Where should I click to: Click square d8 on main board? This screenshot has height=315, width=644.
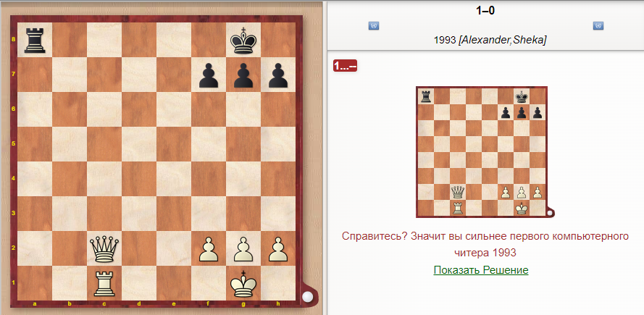coord(139,40)
